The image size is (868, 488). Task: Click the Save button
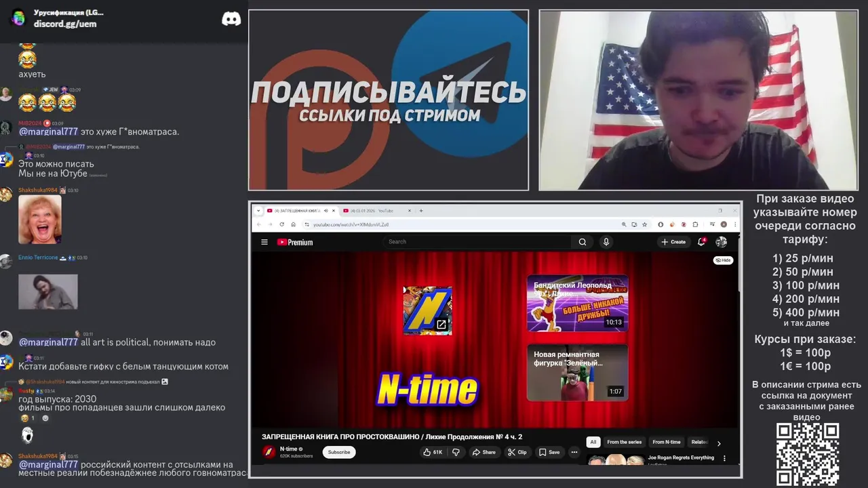point(549,452)
